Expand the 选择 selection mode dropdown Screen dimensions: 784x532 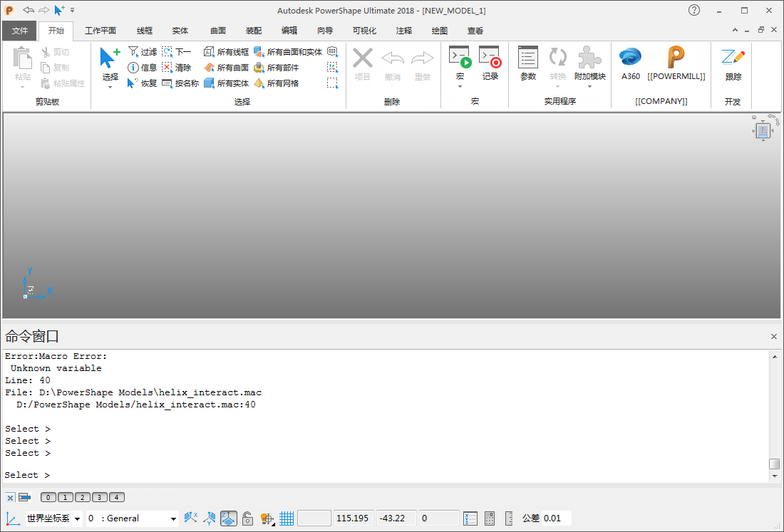click(x=110, y=87)
